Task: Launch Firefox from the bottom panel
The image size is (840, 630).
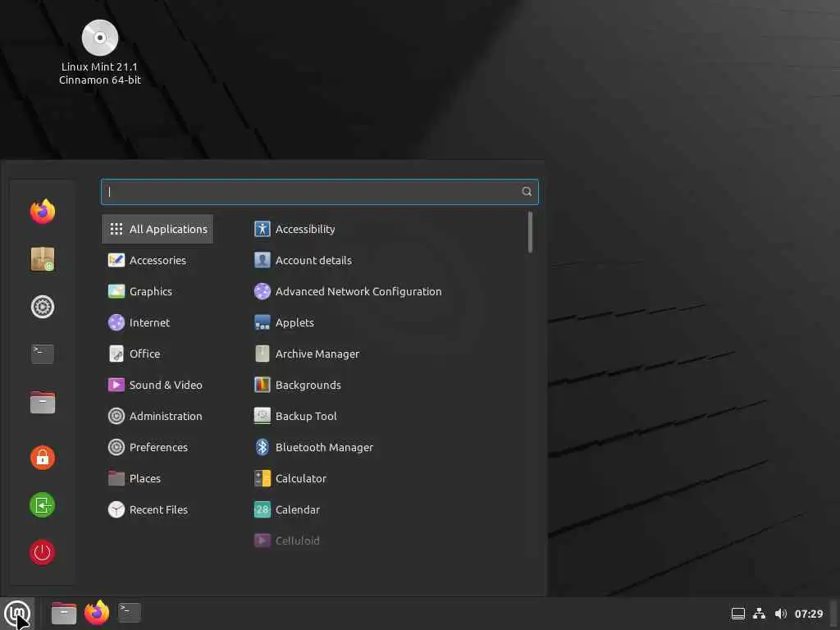Action: [97, 613]
